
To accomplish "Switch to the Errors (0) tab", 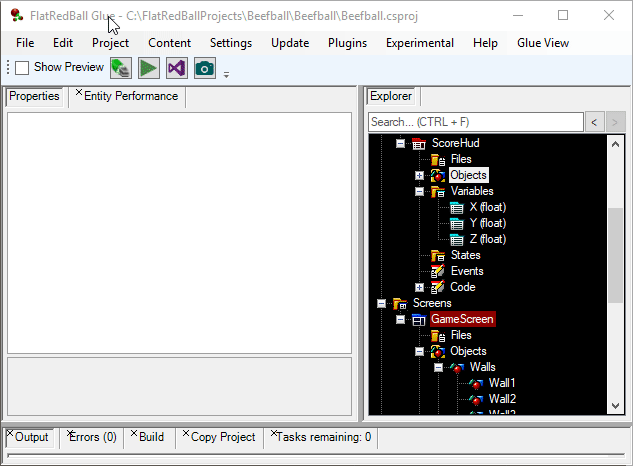I will [93, 437].
